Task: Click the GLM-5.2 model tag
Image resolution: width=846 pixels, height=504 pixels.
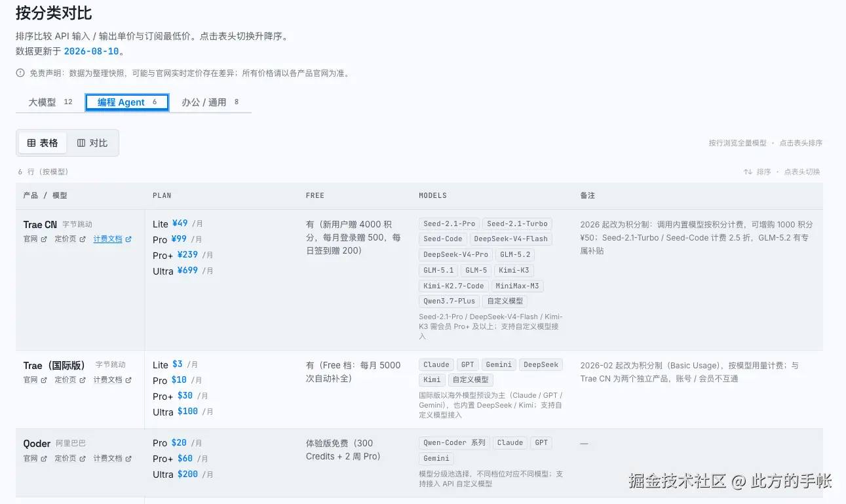Action: [x=515, y=254]
